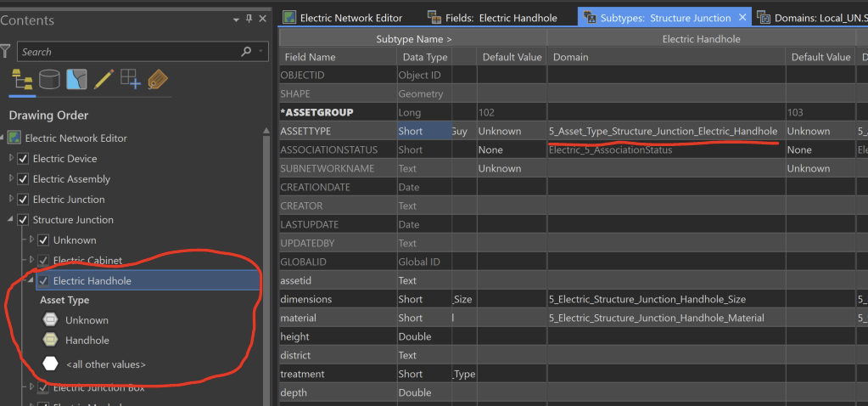Click the 102 default value cell
The height and width of the screenshot is (406, 868).
(x=512, y=112)
